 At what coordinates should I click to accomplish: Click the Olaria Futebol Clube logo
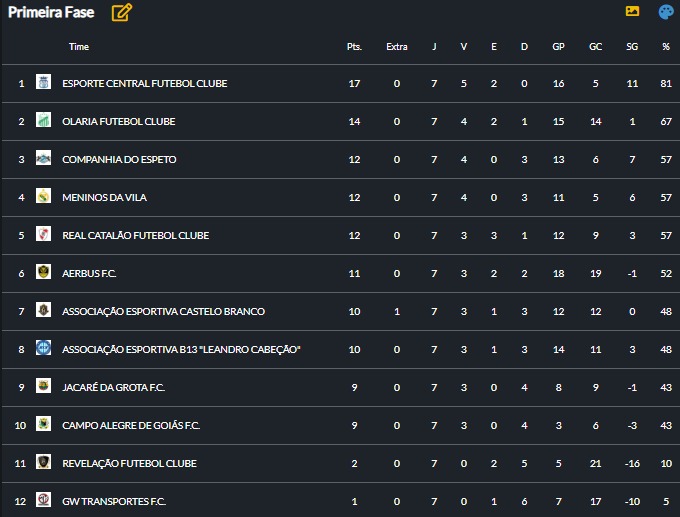(43, 121)
